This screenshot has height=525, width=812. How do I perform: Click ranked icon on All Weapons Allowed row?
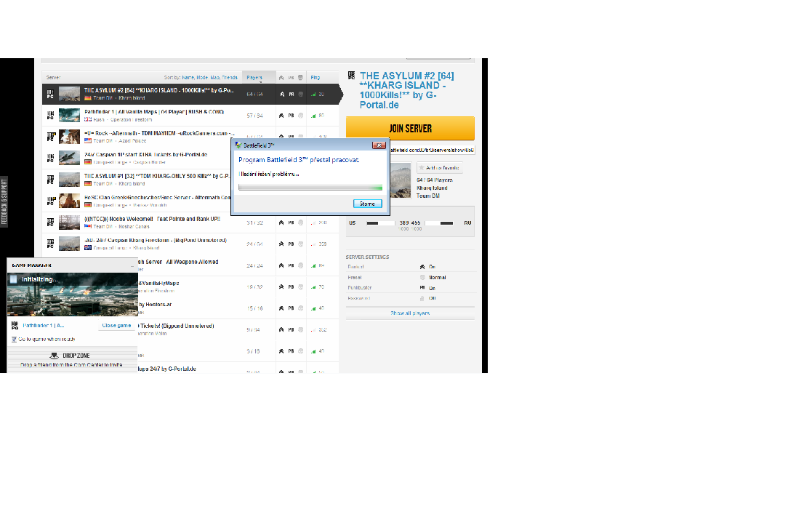281,265
